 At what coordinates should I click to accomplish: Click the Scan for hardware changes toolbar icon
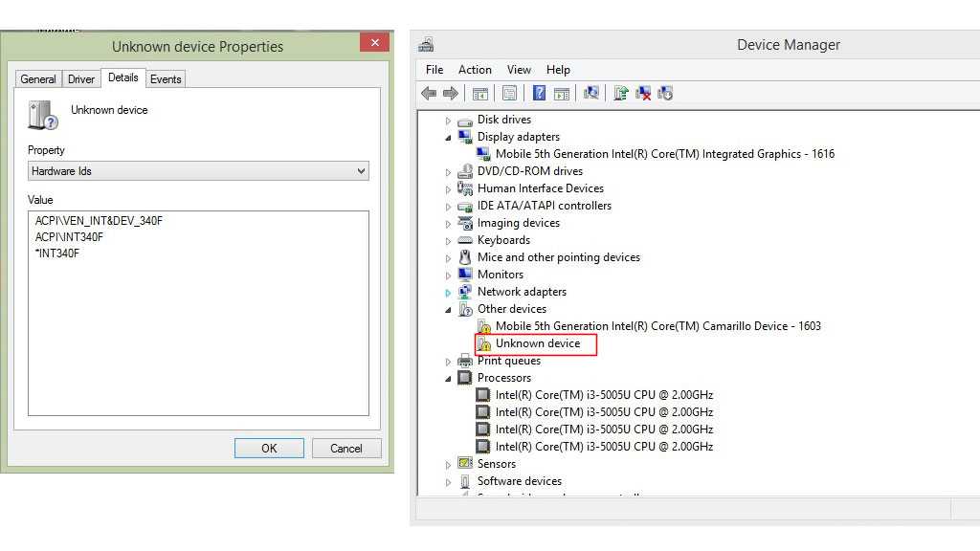click(590, 93)
